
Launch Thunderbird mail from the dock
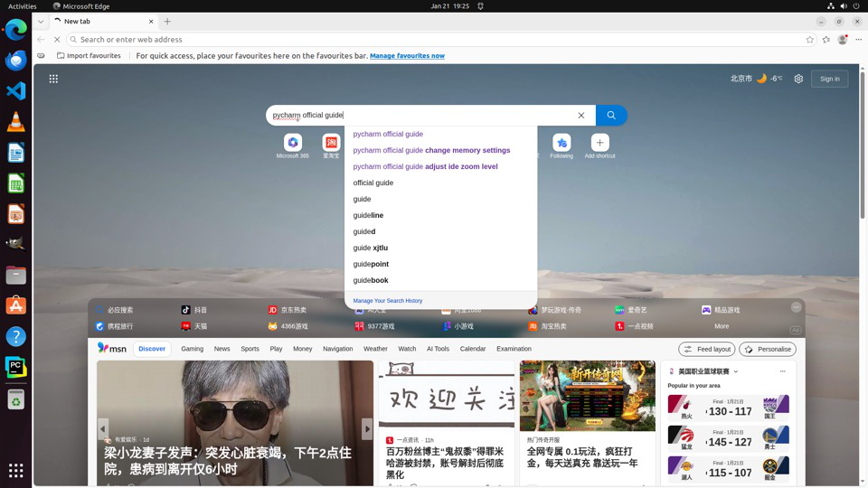point(15,60)
